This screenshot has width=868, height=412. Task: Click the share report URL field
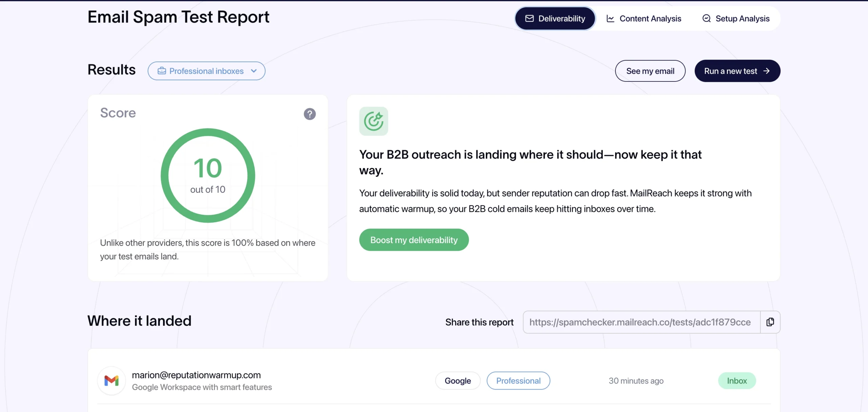(x=642, y=322)
